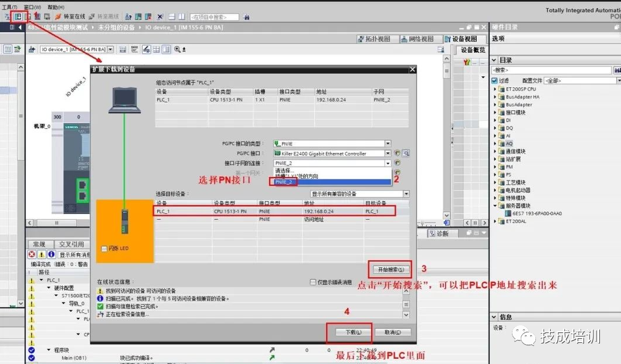Collapse the Information (信息) section

494,317
